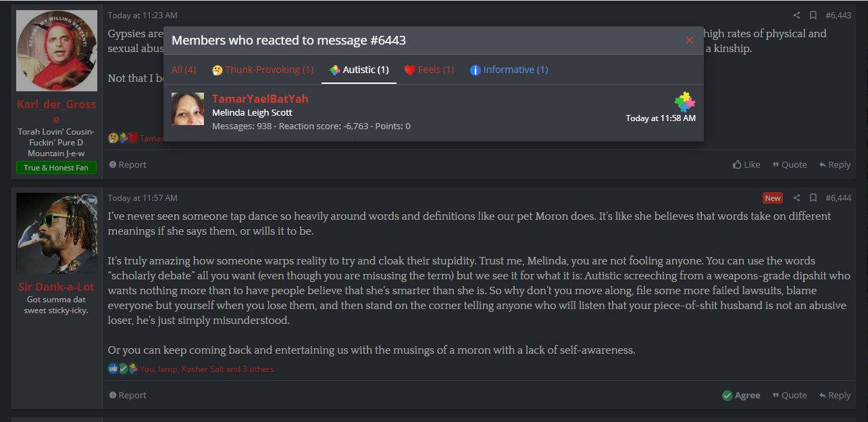Screen dimensions: 868x422
Task: Bookmark post #6,444
Action: [x=813, y=197]
